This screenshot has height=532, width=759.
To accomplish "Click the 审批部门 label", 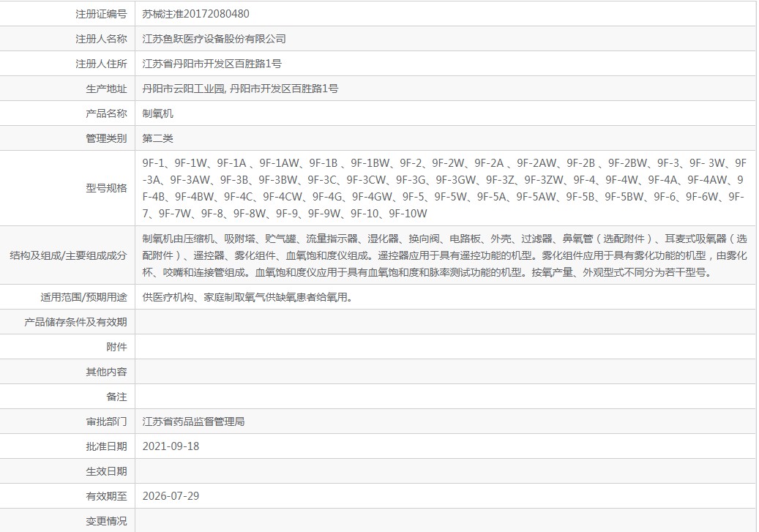I will point(106,422).
